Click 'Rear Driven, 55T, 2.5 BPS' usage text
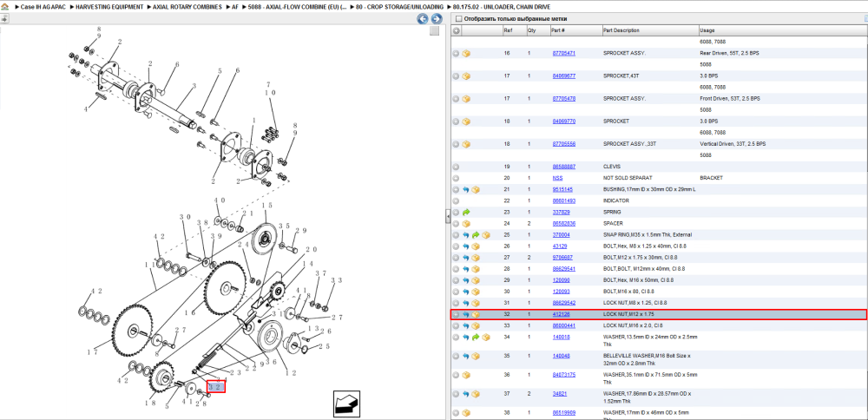Image resolution: width=868 pixels, height=420 pixels. coord(730,53)
